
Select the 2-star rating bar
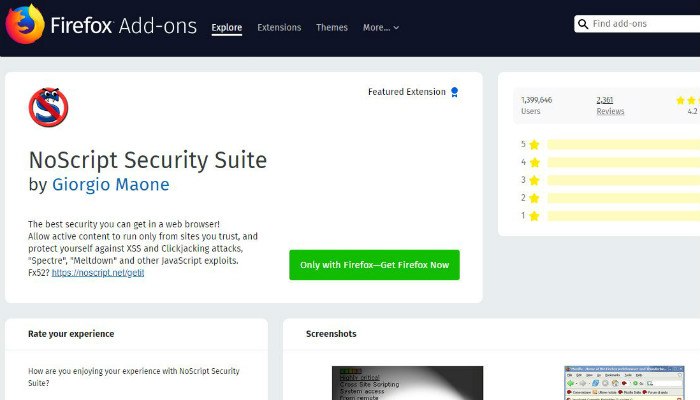point(622,198)
